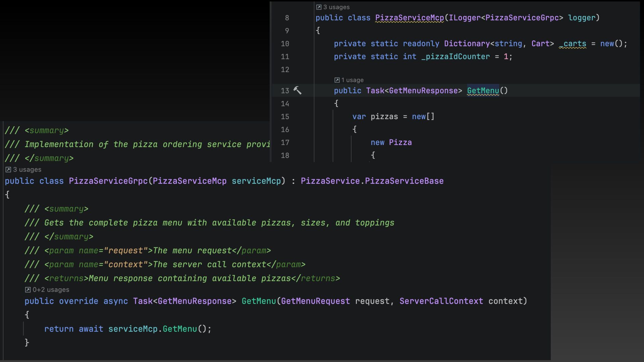644x362 pixels.
Task: Click the arrow icon above the PizzaServiceGrpc class
Action: point(8,170)
